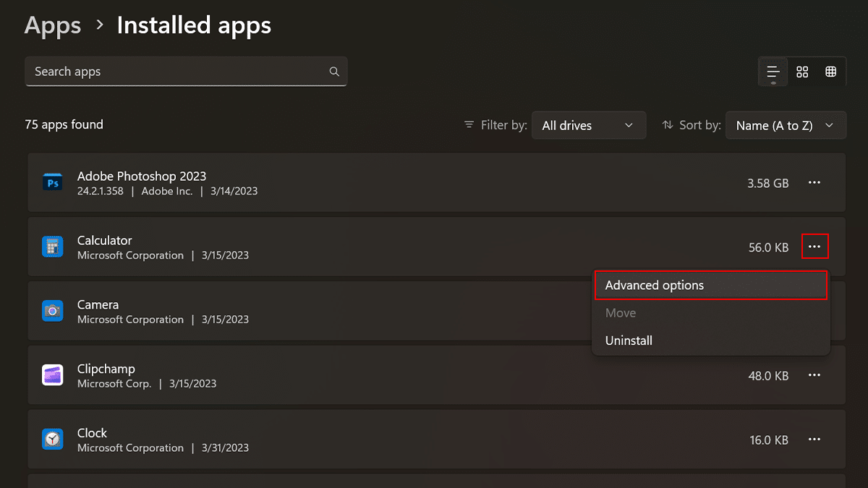This screenshot has width=868, height=488.
Task: Switch to list view layout
Action: (x=773, y=72)
